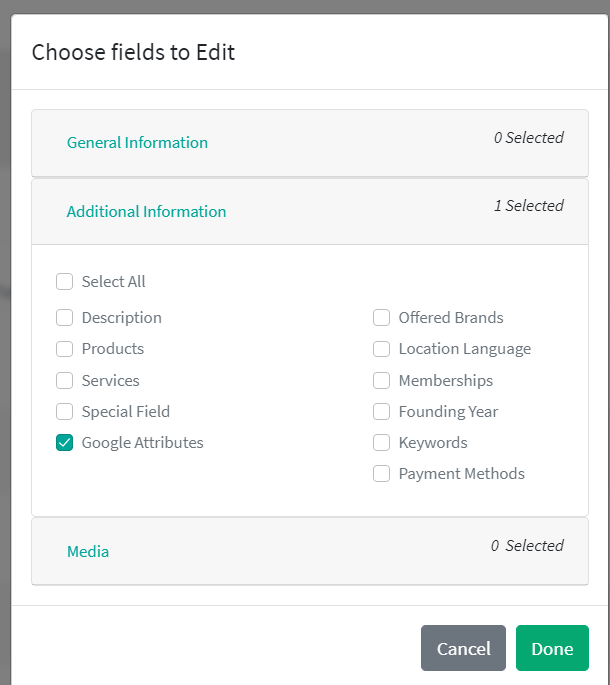Screen dimensions: 610x685
Task: Tick the Products checkbox
Action: 65,349
